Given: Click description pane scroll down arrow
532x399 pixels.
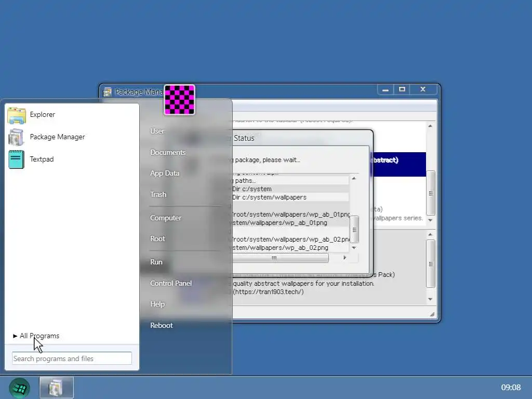Looking at the screenshot, I should coord(430,300).
